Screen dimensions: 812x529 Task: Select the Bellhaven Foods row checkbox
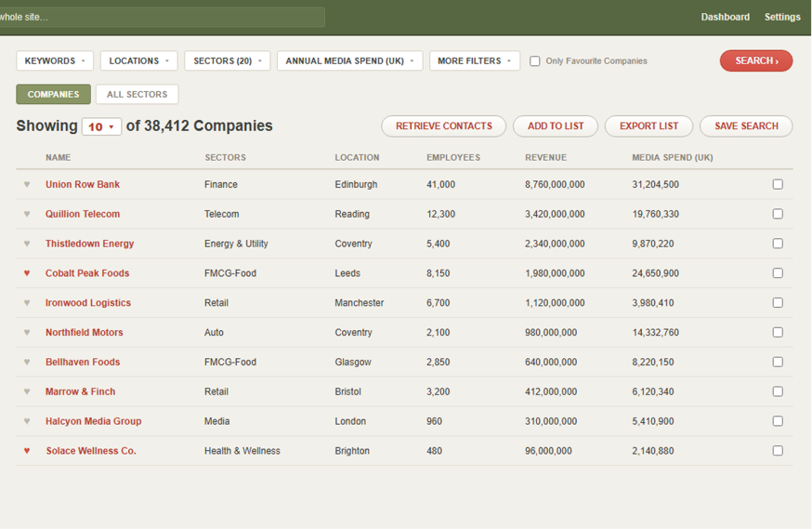[778, 362]
